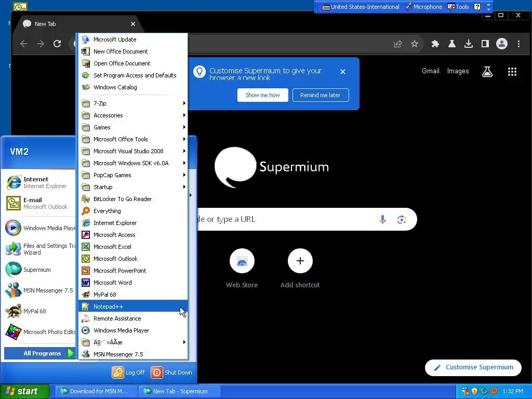Viewport: 532px width, 399px height.
Task: Click the Open Office Document icon
Action: (86, 63)
